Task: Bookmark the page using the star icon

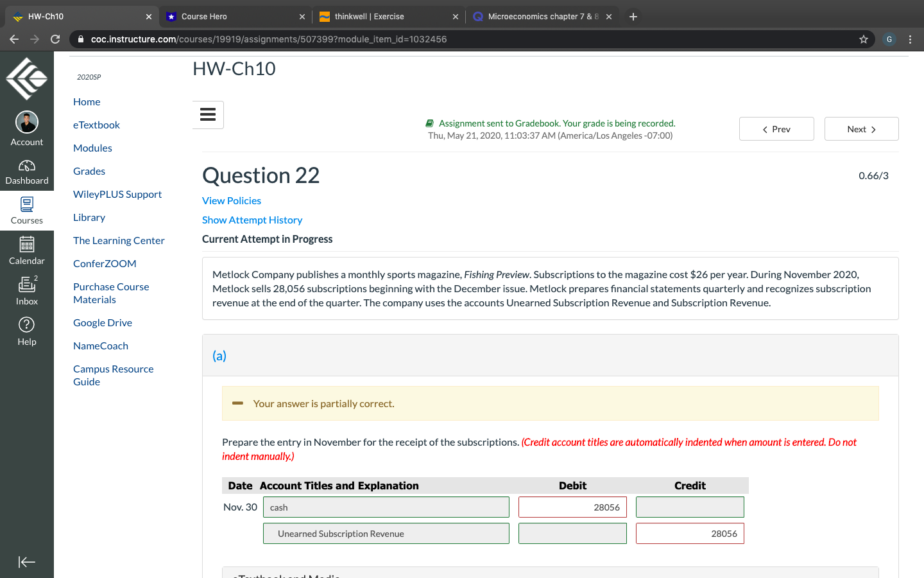Action: [863, 39]
